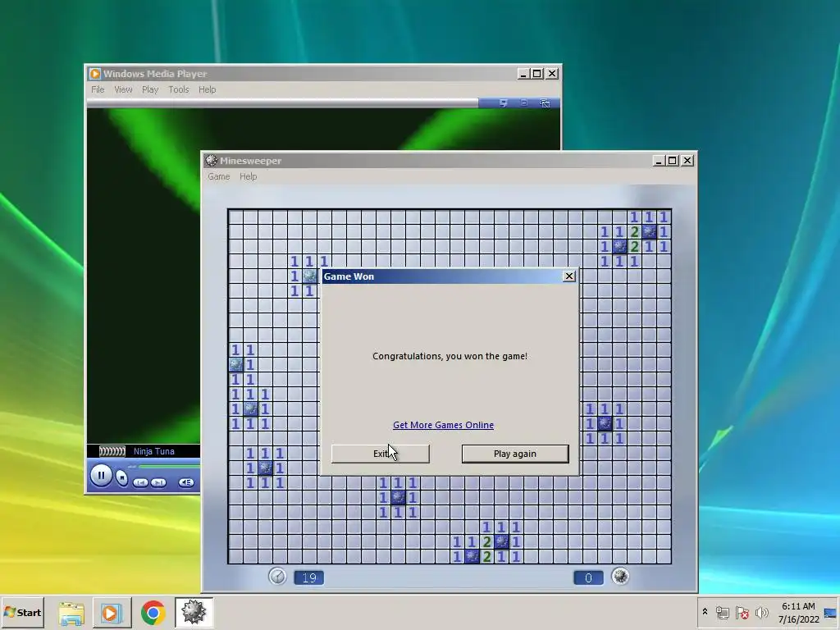Open the Windows Start menu

pyautogui.click(x=22, y=612)
